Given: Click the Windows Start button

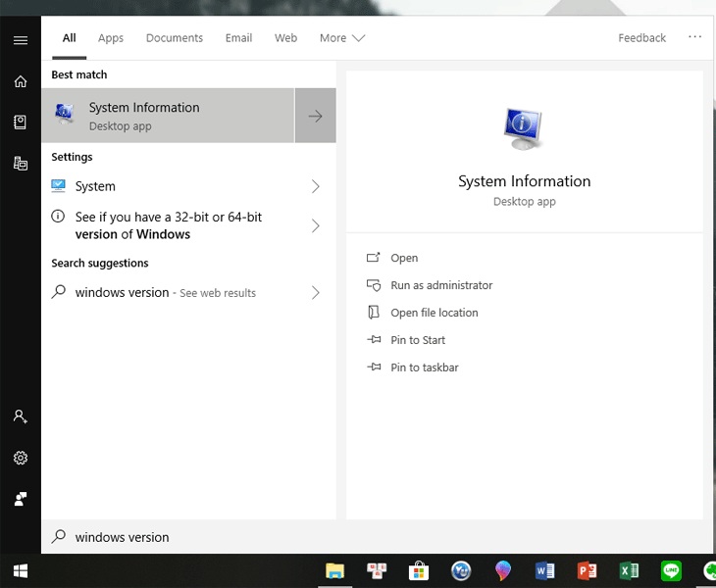Looking at the screenshot, I should pos(20,570).
